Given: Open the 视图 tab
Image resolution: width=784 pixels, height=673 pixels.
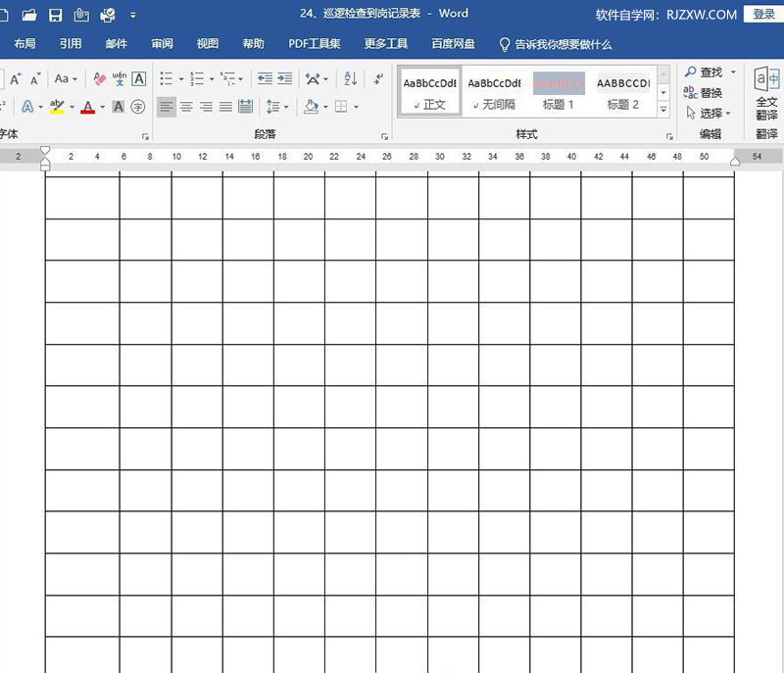Looking at the screenshot, I should coord(208,44).
